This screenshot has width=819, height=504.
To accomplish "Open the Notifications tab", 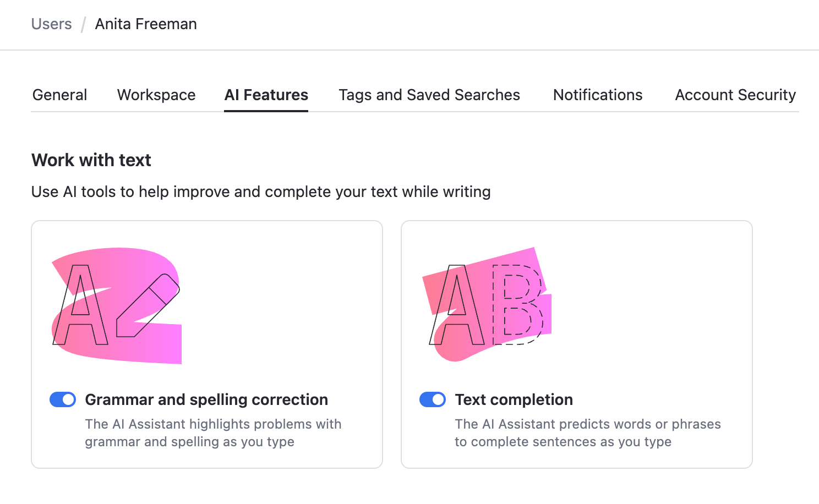I will click(x=598, y=95).
